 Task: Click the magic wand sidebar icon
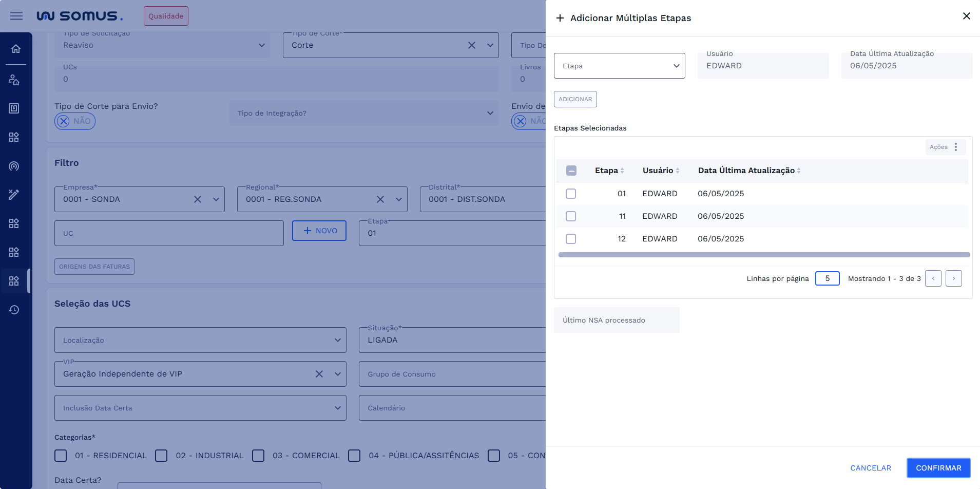tap(14, 195)
